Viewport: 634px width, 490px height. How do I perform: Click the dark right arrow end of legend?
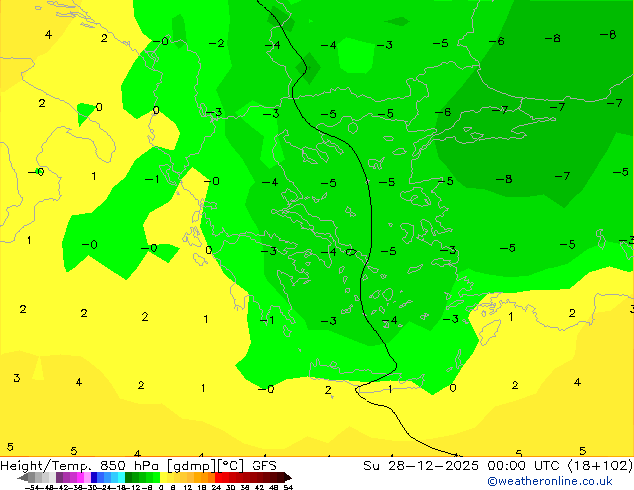(x=288, y=477)
